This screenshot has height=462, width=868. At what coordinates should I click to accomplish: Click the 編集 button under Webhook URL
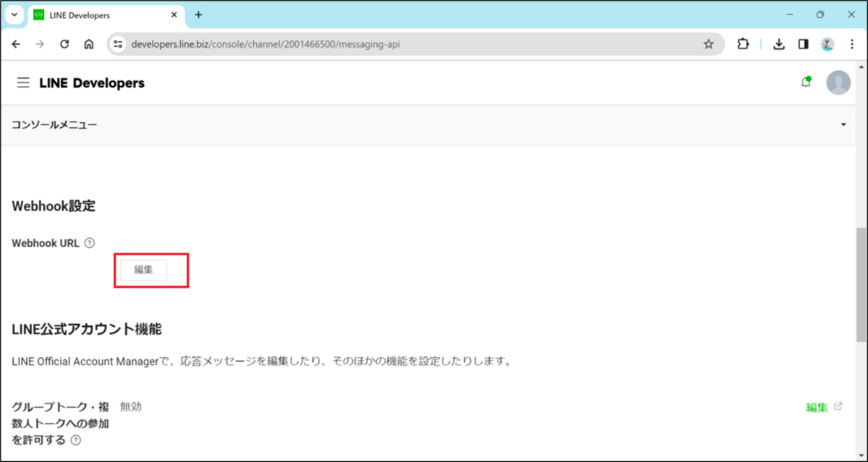coord(143,270)
